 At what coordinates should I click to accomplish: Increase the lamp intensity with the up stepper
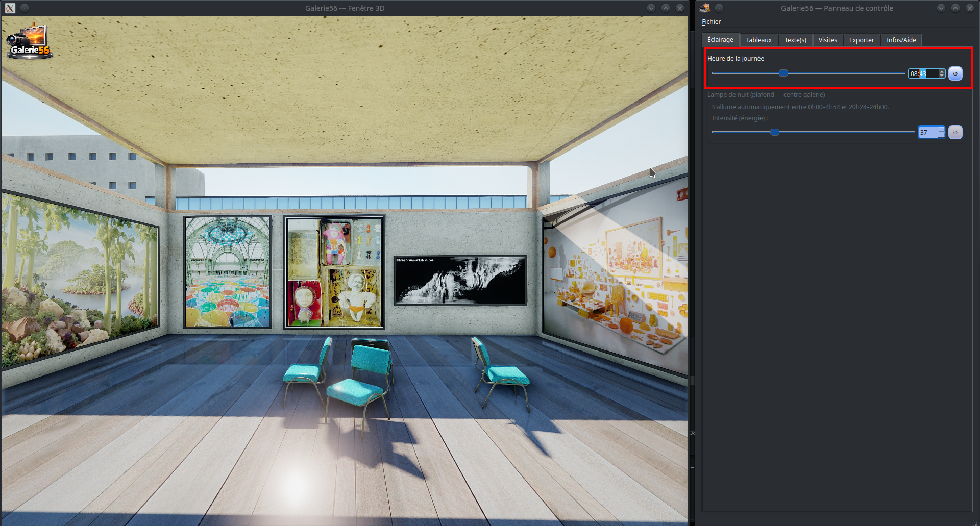941,130
